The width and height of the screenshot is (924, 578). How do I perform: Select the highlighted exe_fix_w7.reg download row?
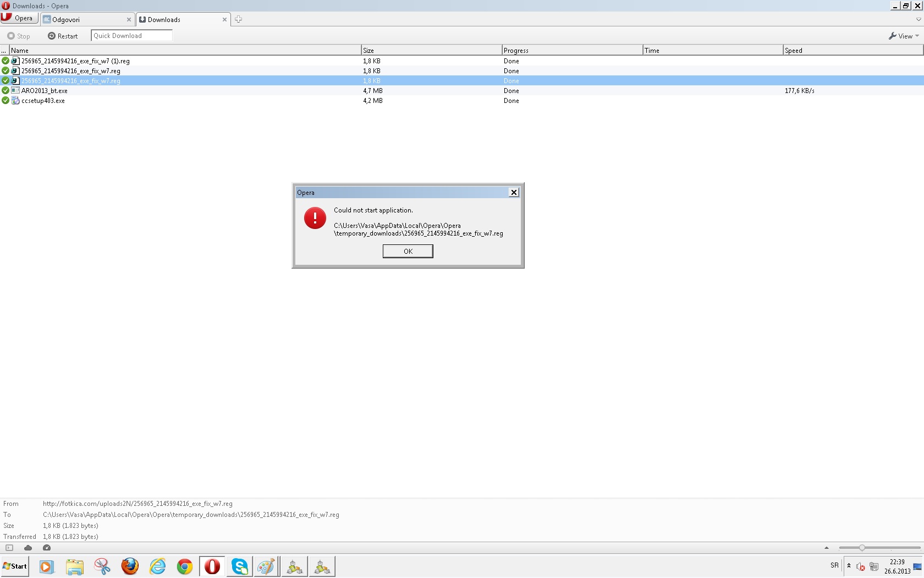point(462,81)
